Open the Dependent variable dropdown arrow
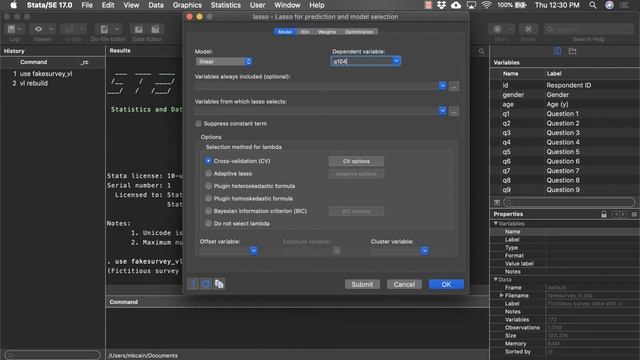640x360 pixels. pos(396,61)
